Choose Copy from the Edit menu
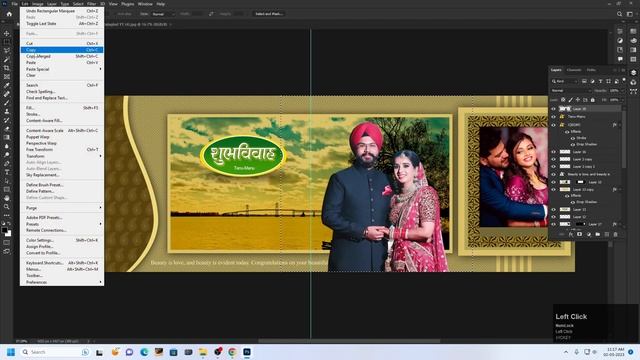The height and width of the screenshot is (360, 640). pos(62,50)
